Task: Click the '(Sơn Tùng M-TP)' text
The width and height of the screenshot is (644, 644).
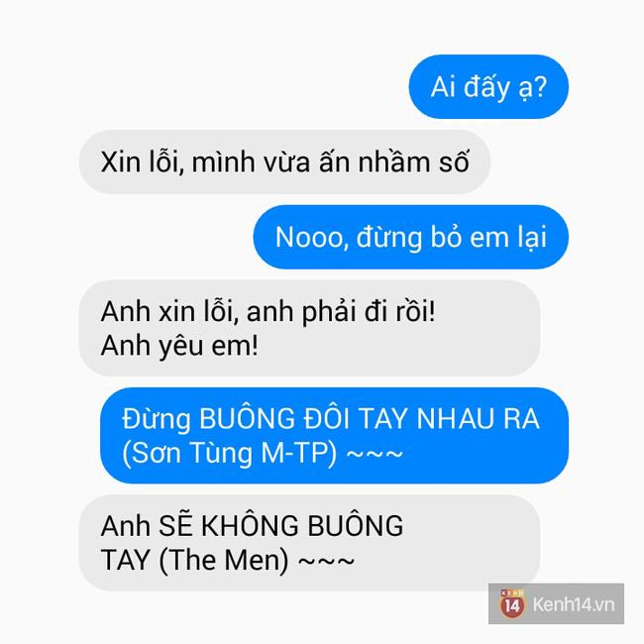Action: (229, 454)
